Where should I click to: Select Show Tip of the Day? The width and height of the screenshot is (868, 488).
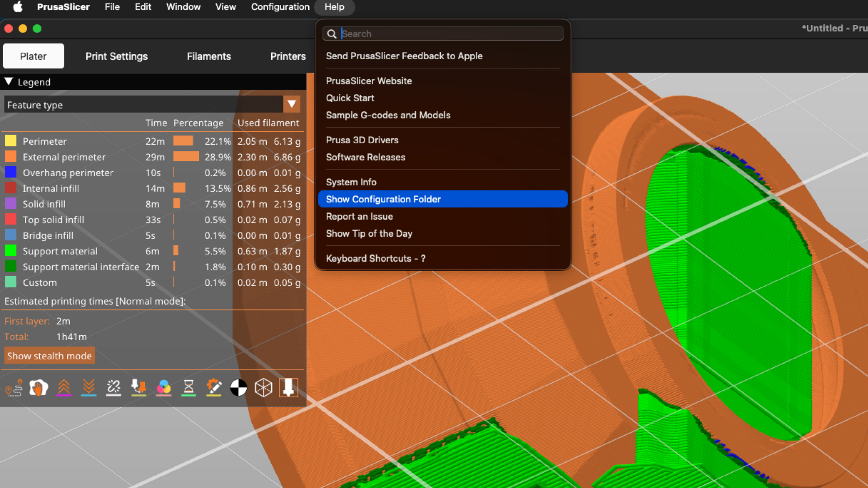point(443,234)
